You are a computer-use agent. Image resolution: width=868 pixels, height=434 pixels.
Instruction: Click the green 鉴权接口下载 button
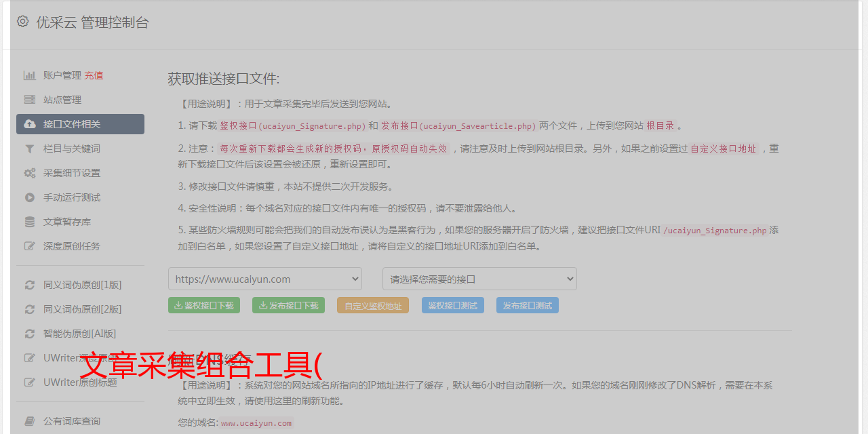tap(204, 305)
